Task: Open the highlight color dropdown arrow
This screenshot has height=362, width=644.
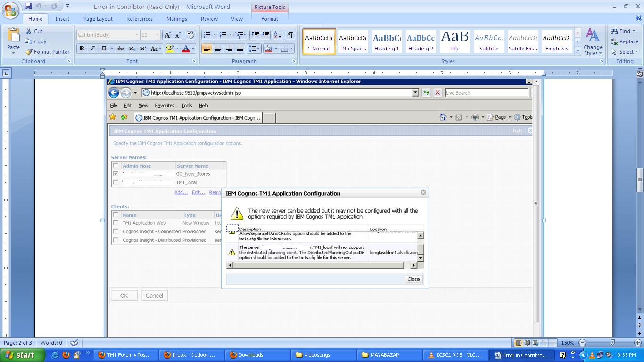Action: (x=177, y=49)
